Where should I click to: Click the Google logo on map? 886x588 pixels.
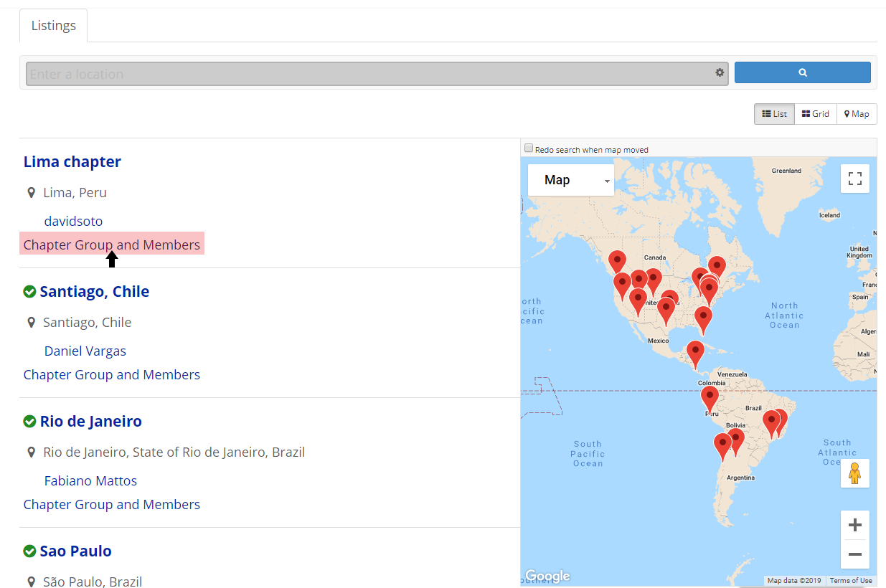coord(547,576)
